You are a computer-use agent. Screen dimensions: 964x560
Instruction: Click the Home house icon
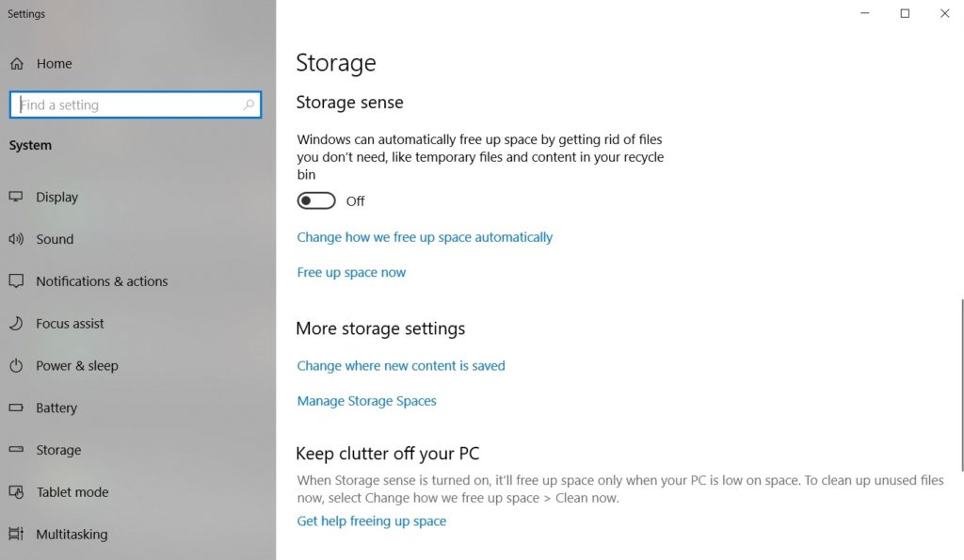point(16,63)
